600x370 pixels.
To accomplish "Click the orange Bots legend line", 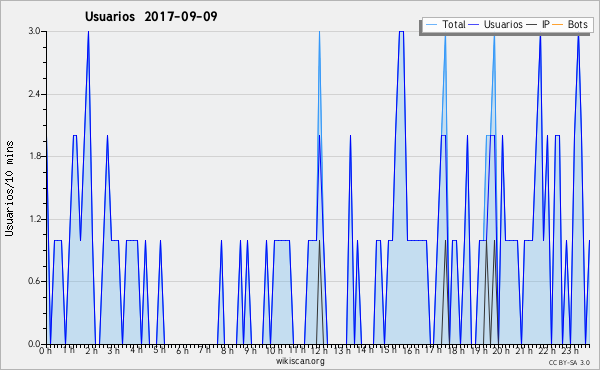I will tap(558, 25).
